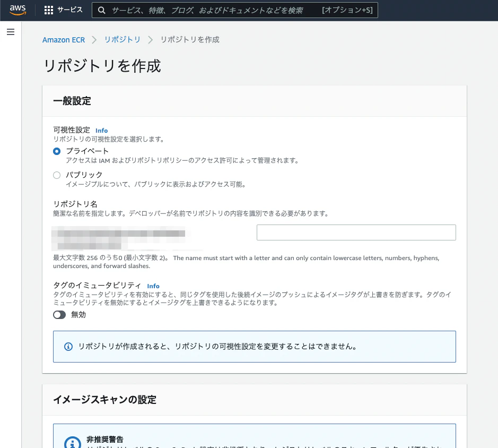Click info icon in visibility notice box
Viewport: 498px width, 448px height.
pyautogui.click(x=68, y=347)
